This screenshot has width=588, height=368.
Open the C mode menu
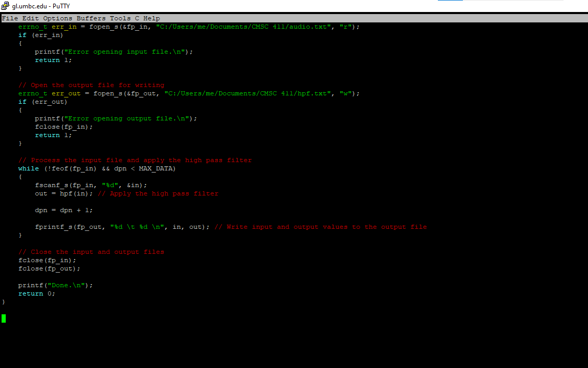pyautogui.click(x=137, y=18)
